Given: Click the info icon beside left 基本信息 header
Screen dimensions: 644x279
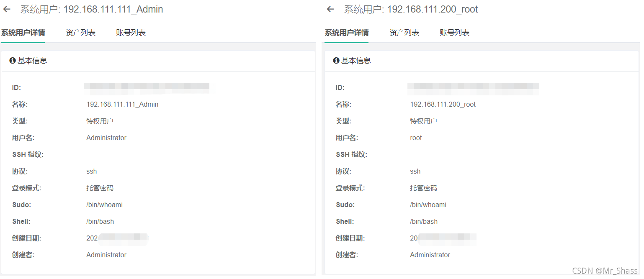Looking at the screenshot, I should 12,60.
